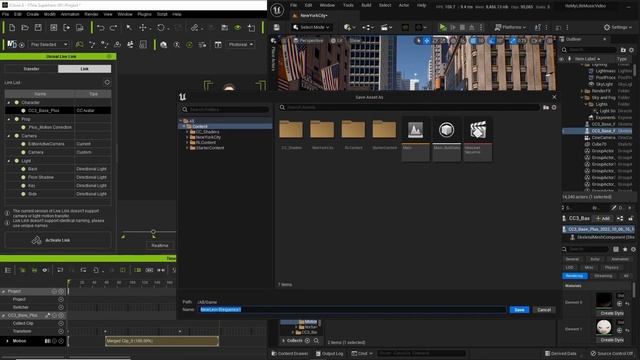Open the Build menu in Unreal

(367, 5)
